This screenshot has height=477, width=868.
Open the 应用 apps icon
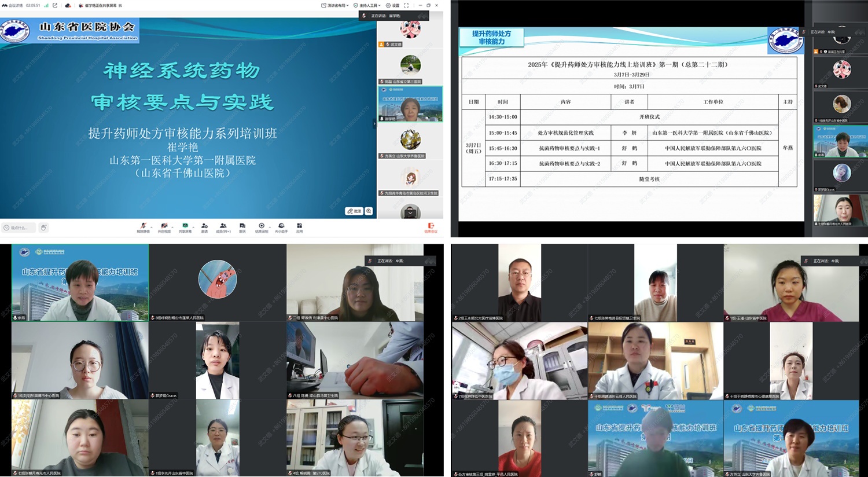(x=299, y=226)
